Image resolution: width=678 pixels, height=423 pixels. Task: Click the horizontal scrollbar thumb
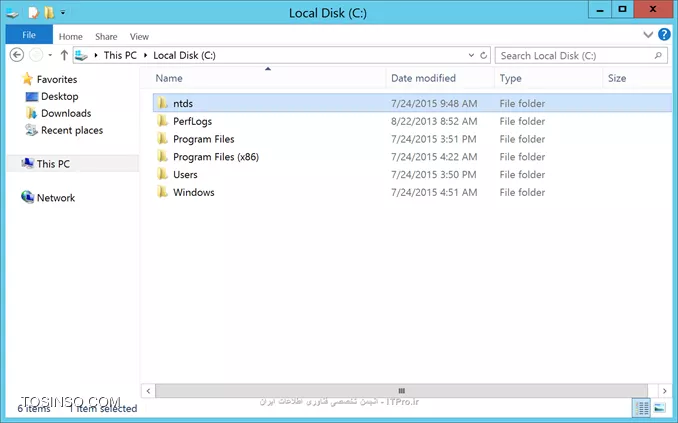click(x=401, y=391)
